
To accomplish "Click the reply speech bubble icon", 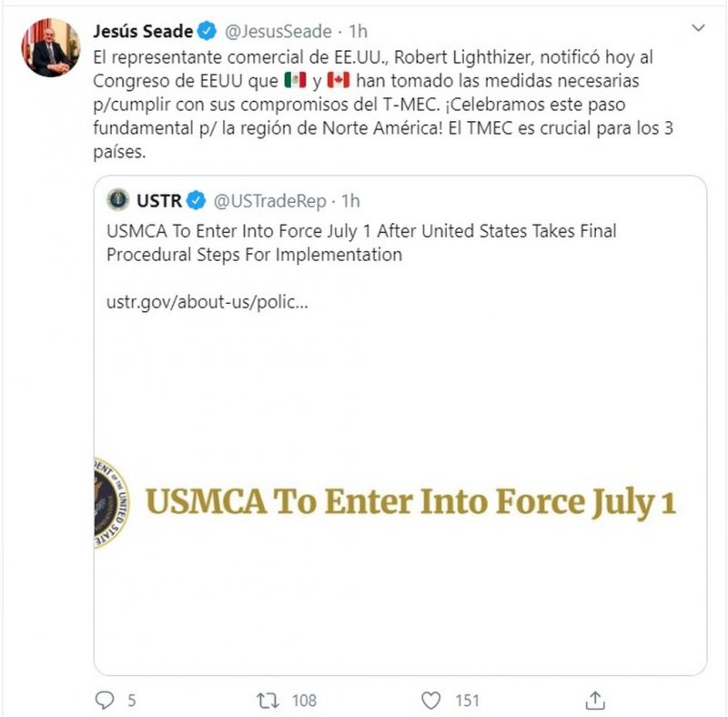I will [x=106, y=700].
